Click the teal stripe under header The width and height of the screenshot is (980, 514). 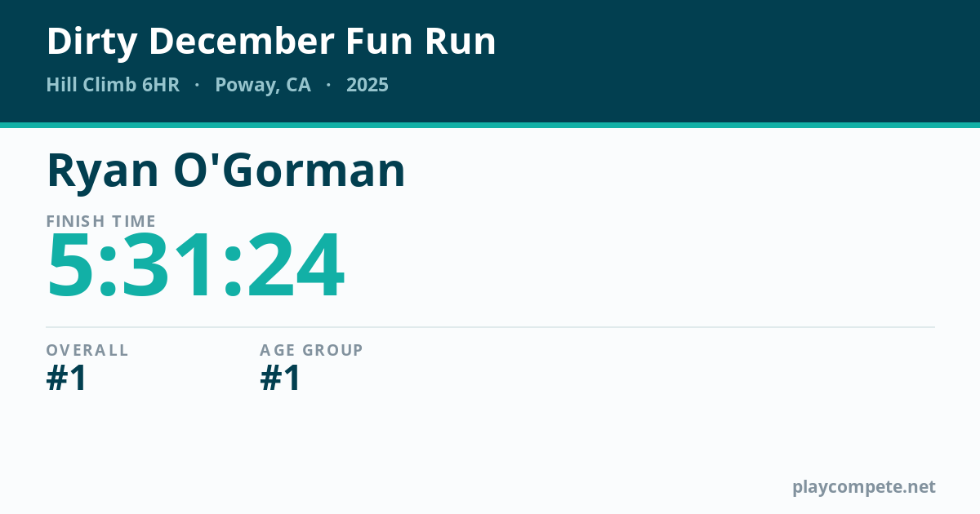click(x=490, y=125)
